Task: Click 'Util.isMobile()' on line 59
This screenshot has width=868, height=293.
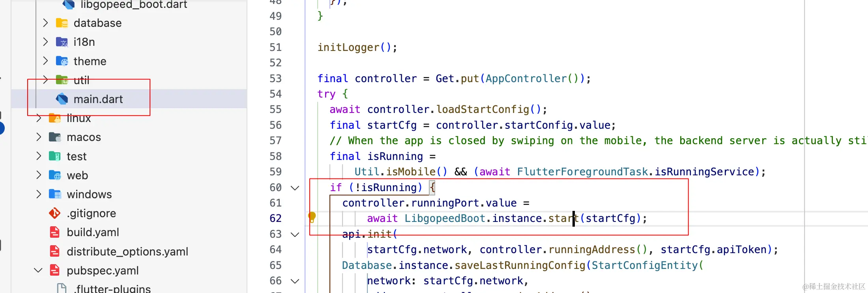Action: 401,172
